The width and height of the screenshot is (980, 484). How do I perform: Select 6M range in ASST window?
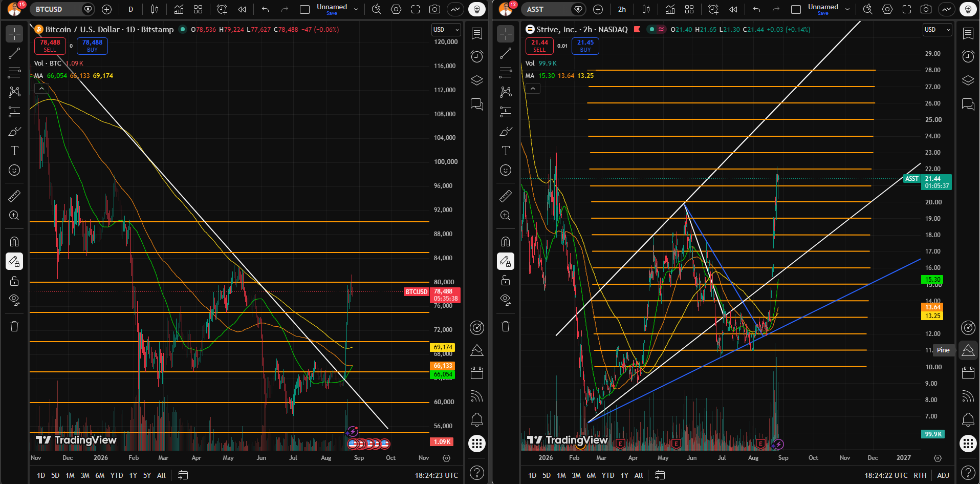tap(591, 475)
